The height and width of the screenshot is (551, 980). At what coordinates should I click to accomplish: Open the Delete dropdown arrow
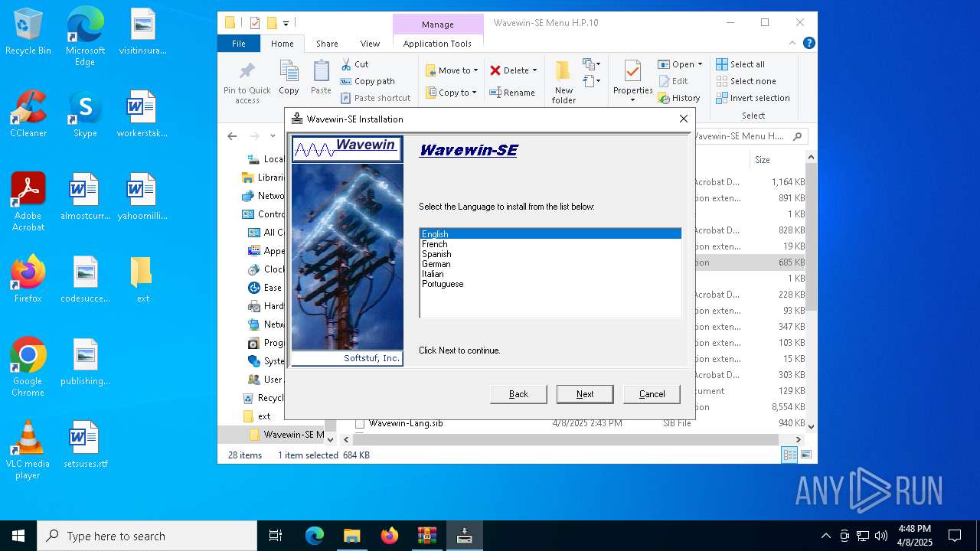[534, 70]
